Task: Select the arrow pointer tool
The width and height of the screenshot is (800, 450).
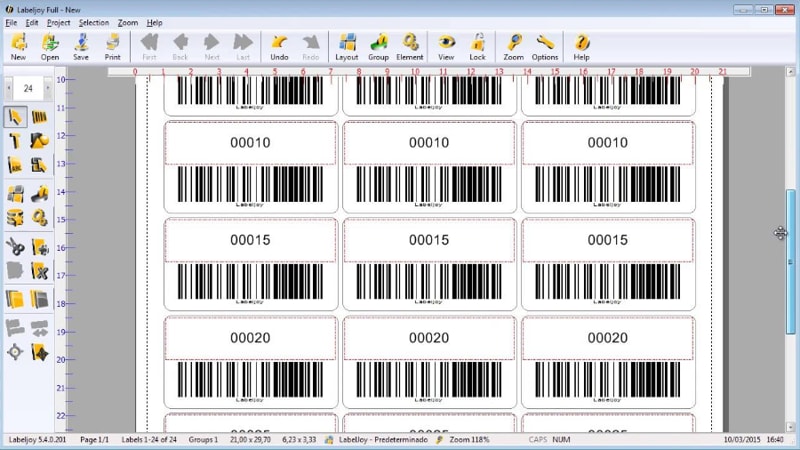Action: tap(15, 117)
